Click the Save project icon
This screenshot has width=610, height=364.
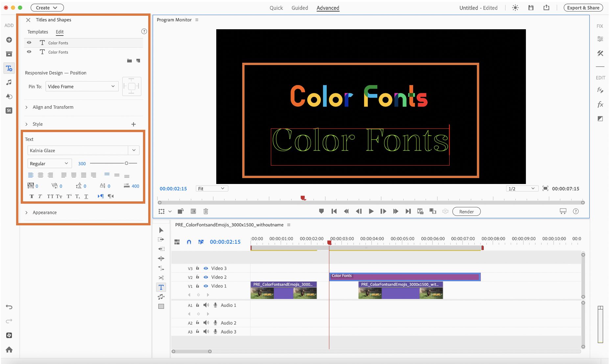pyautogui.click(x=531, y=8)
